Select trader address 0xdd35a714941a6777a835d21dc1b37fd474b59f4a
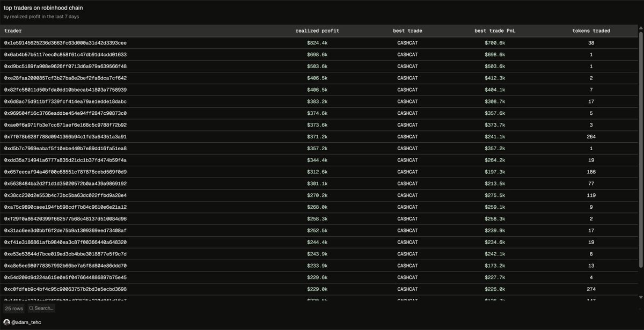 coord(65,160)
